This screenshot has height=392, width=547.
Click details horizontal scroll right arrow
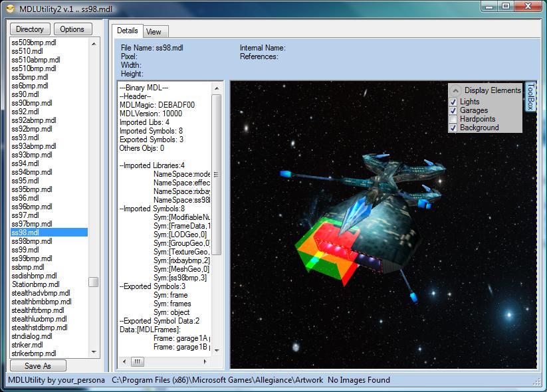point(205,361)
